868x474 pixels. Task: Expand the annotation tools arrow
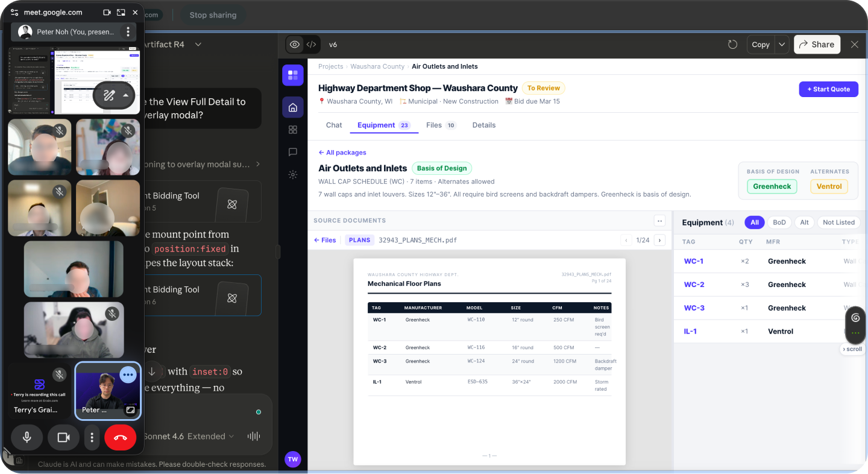click(125, 95)
